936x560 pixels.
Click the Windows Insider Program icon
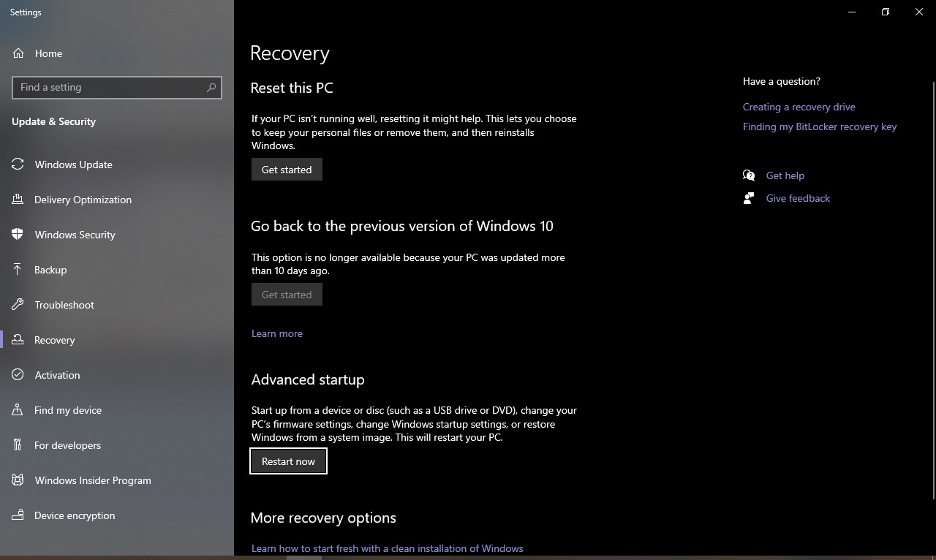(x=18, y=480)
